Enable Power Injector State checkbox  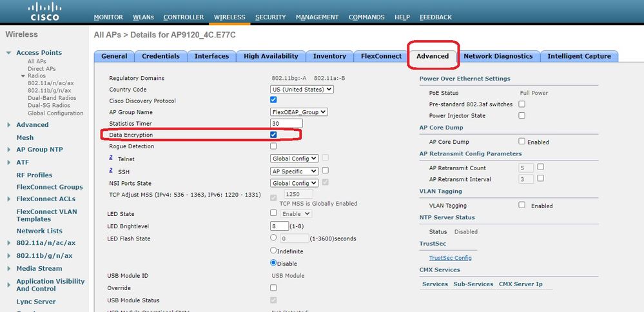coord(522,115)
